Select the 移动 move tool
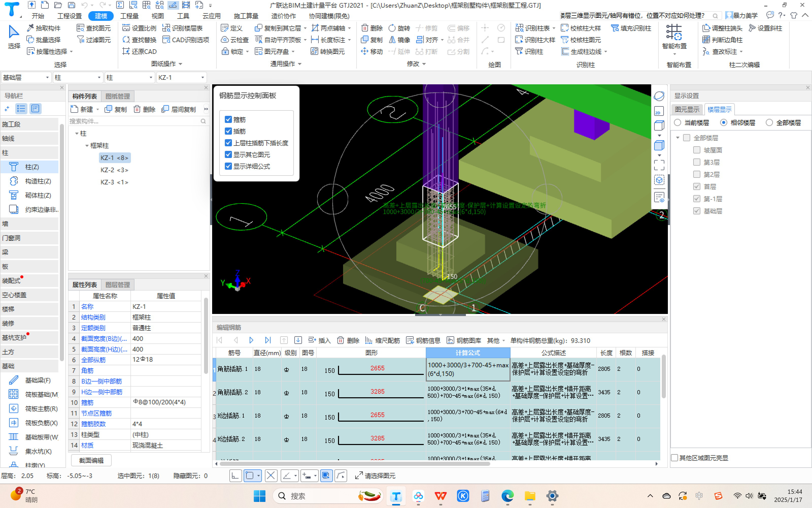 pyautogui.click(x=372, y=51)
